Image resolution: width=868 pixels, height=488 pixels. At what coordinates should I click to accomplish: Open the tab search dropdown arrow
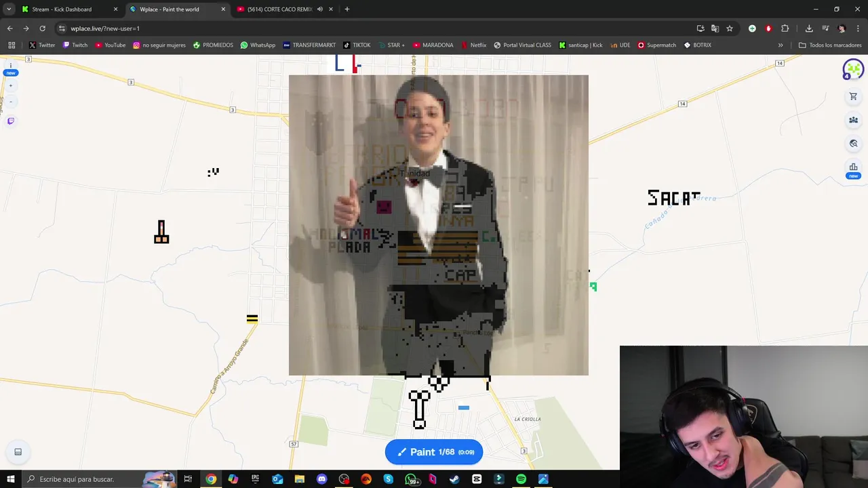[9, 9]
